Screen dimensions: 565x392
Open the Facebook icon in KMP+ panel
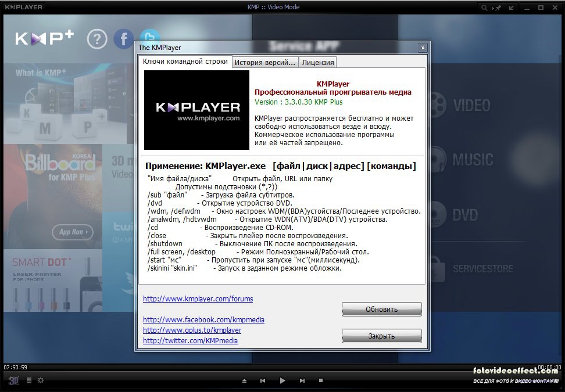coord(124,39)
